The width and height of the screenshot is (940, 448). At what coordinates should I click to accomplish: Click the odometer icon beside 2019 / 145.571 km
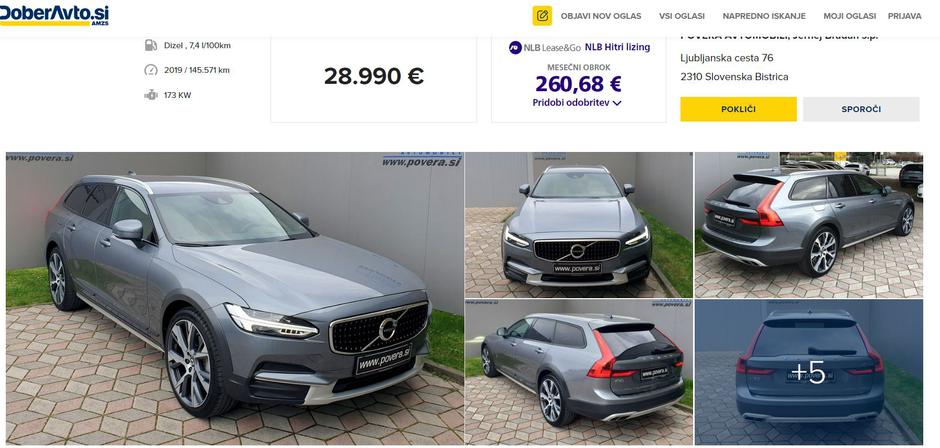pos(151,70)
